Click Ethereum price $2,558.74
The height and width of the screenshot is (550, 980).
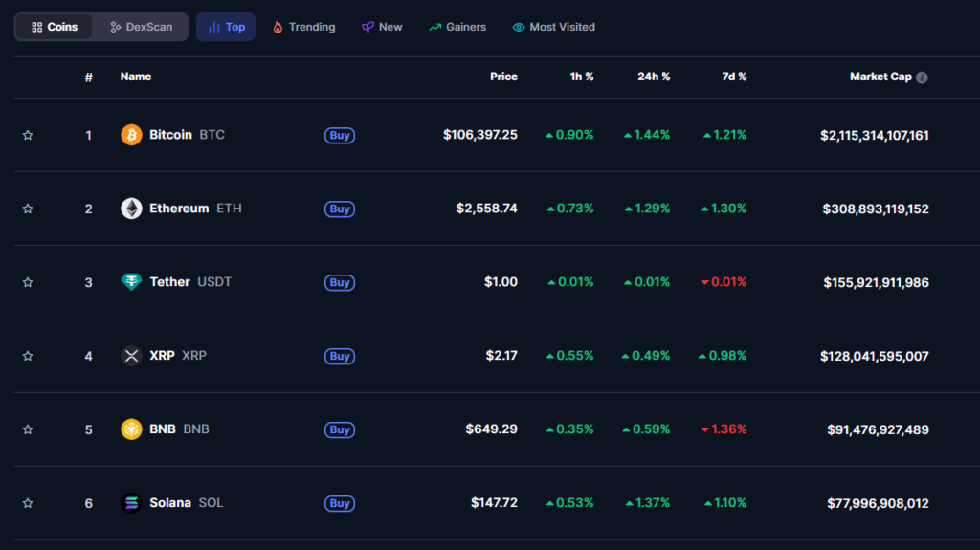click(x=487, y=209)
